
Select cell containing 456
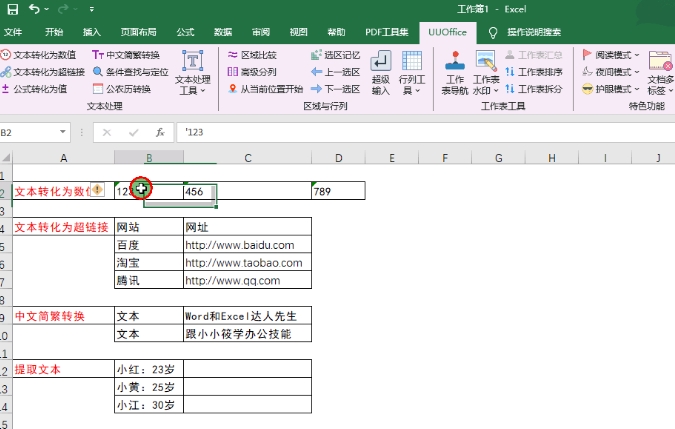pyautogui.click(x=248, y=191)
